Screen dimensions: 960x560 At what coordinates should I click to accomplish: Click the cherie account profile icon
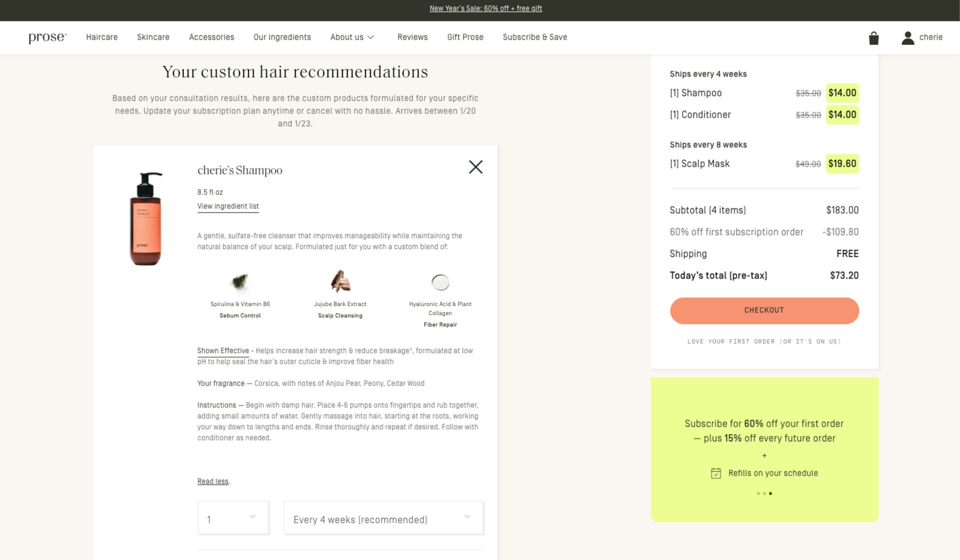(x=907, y=38)
